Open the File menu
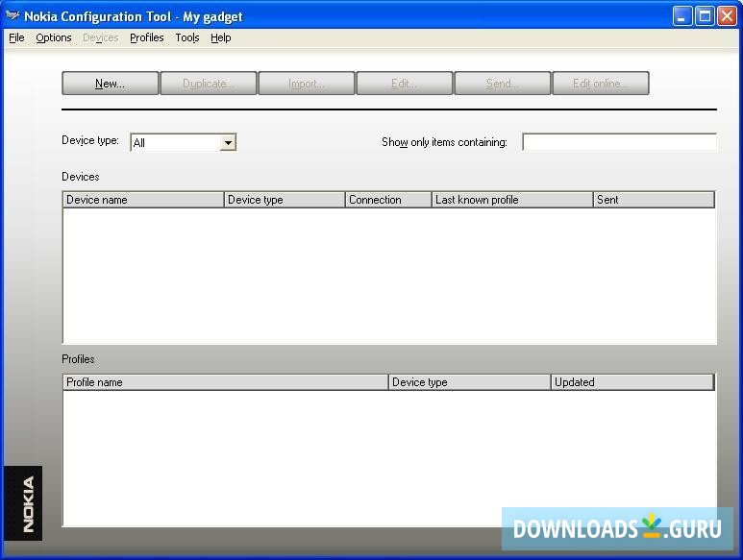743x560 pixels. [16, 37]
